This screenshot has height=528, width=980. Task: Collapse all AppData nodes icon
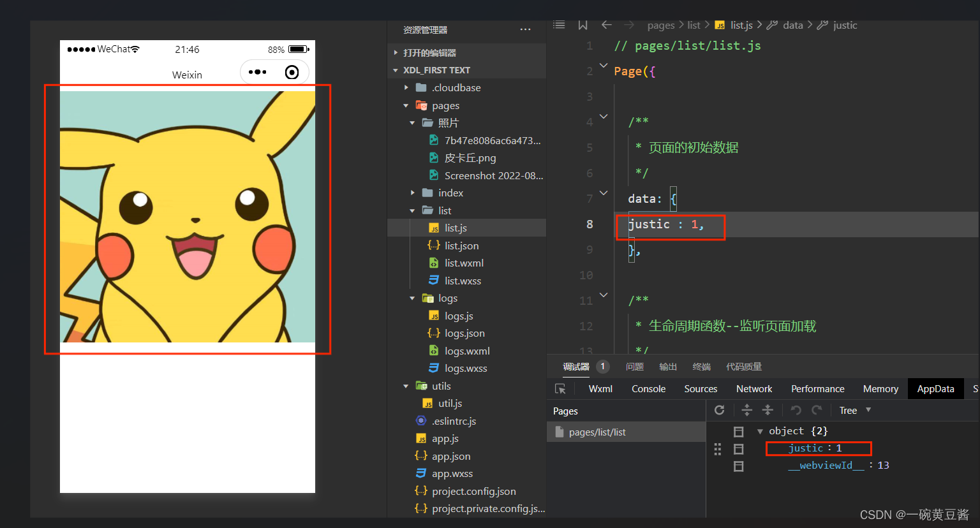[768, 410]
